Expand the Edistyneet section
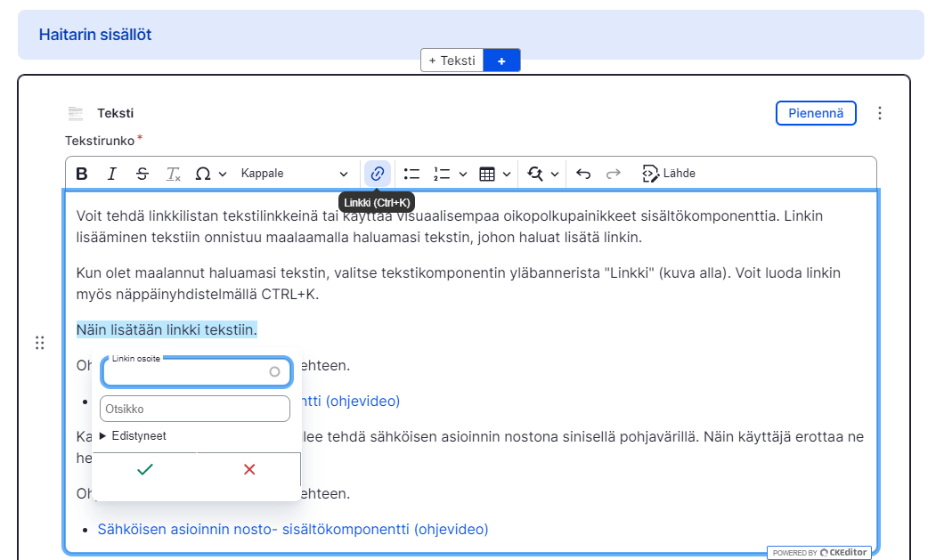Screen dimensions: 936x560 coord(134,436)
